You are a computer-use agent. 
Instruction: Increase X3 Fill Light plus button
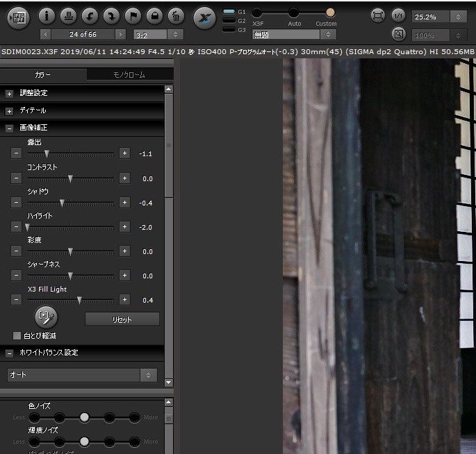click(x=124, y=299)
